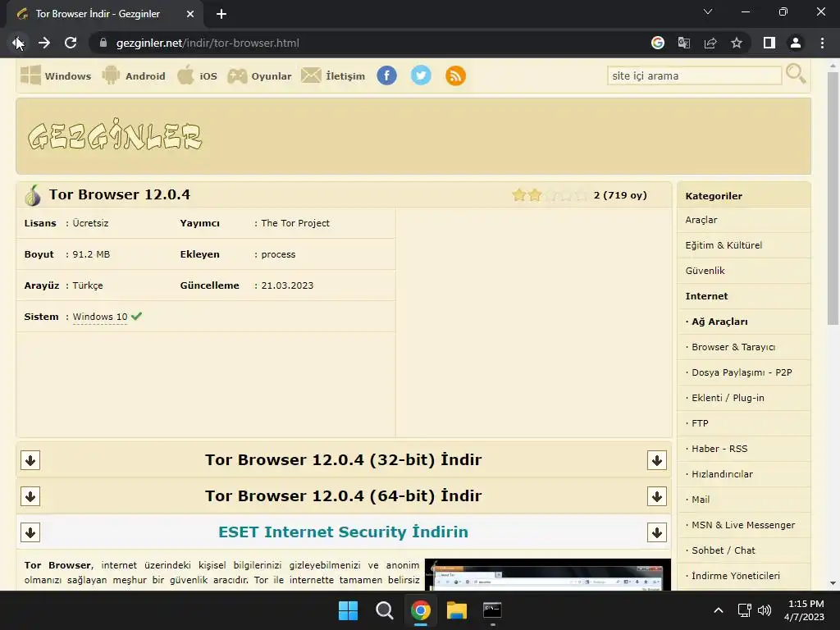Select the Mail subcategory
The height and width of the screenshot is (630, 840).
(701, 500)
